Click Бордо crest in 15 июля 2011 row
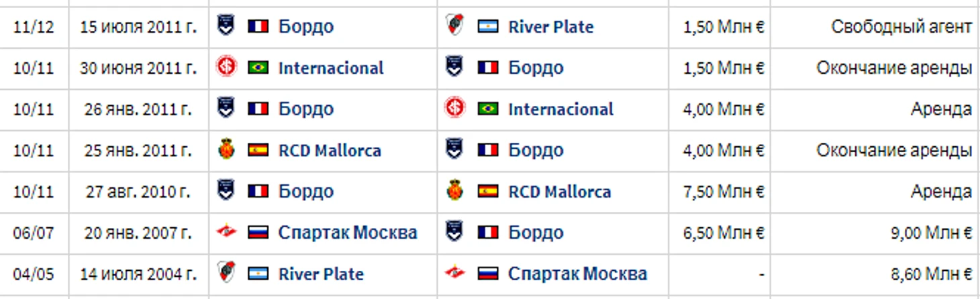This screenshot has width=980, height=299. pyautogui.click(x=227, y=26)
